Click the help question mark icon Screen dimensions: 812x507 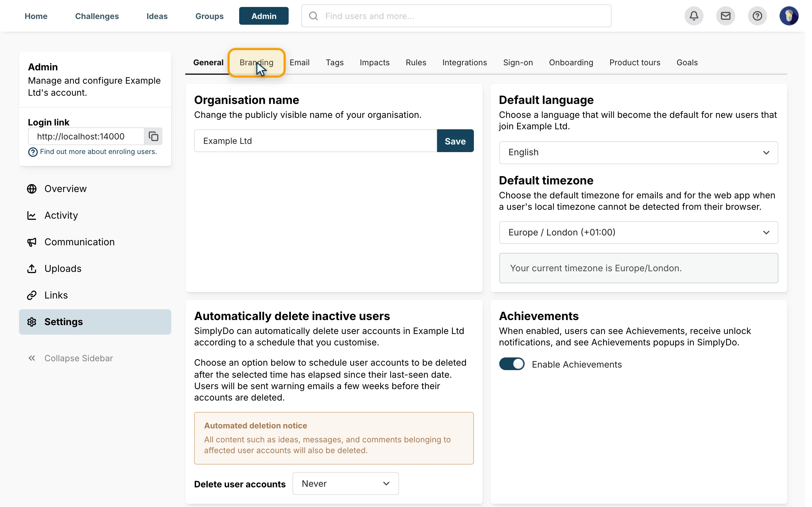tap(757, 16)
